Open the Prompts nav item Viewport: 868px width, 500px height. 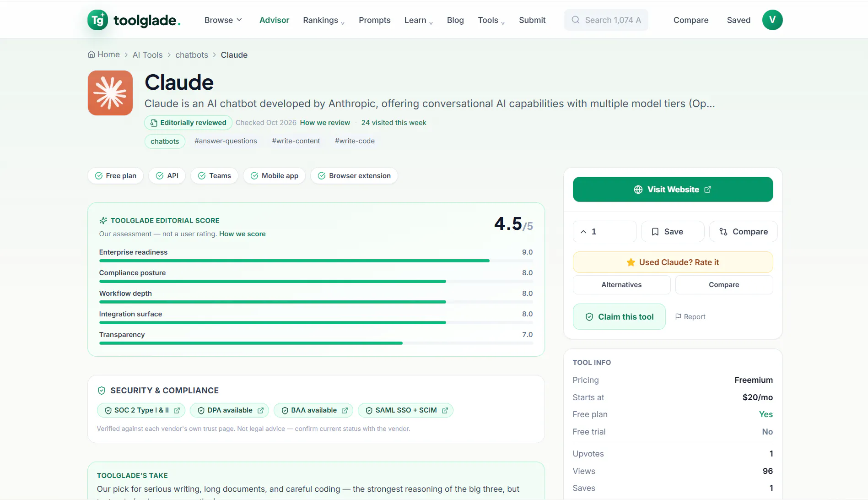(374, 20)
